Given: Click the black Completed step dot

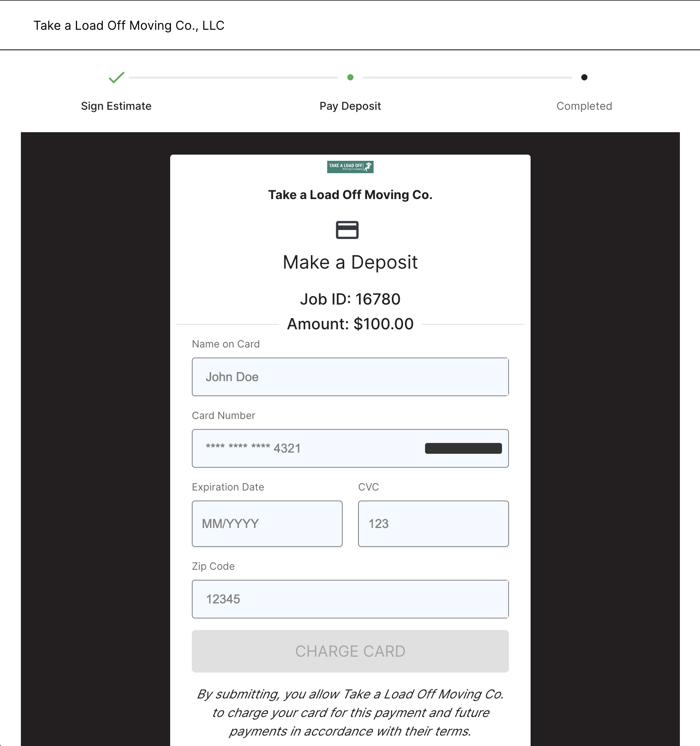Looking at the screenshot, I should pyautogui.click(x=584, y=77).
